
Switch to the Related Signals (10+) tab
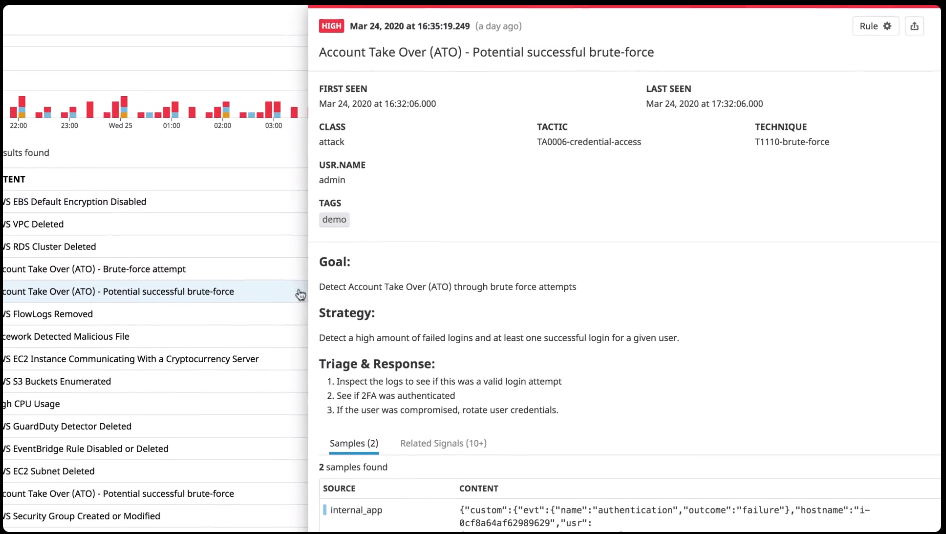[x=443, y=443]
